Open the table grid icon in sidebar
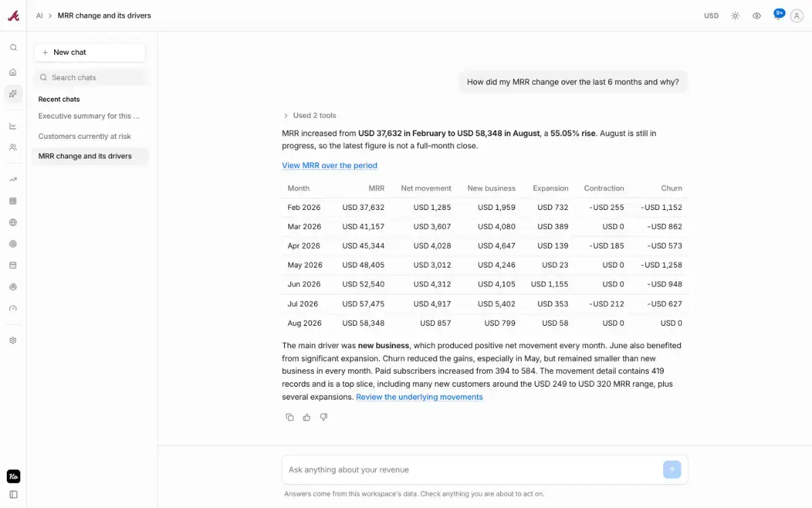This screenshot has height=508, width=812. click(13, 201)
